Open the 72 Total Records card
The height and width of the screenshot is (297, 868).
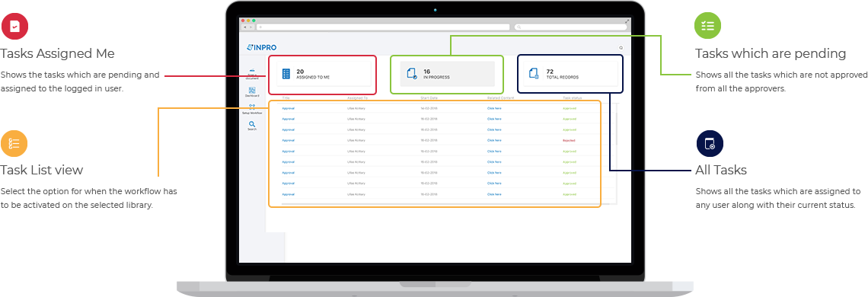pos(571,74)
